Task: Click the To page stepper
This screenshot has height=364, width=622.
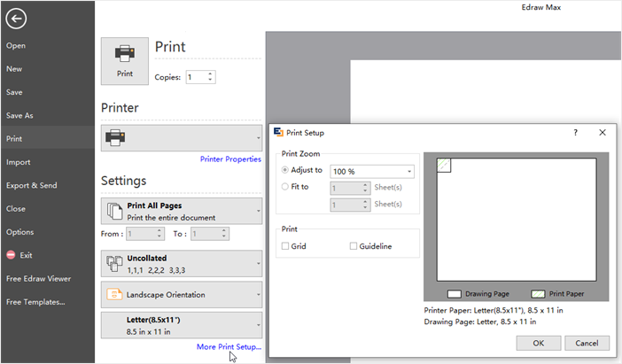Action: pyautogui.click(x=224, y=234)
